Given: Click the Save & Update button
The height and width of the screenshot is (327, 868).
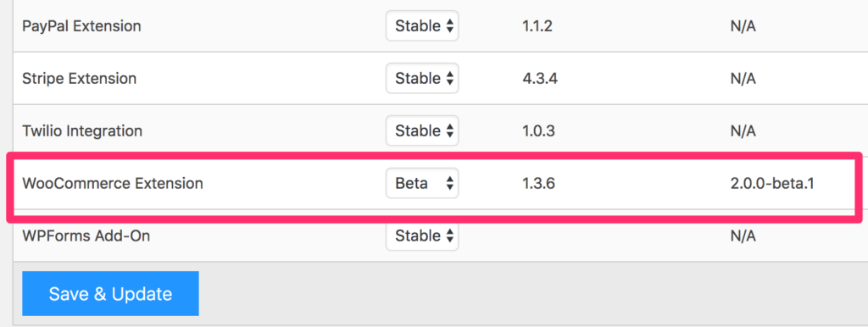Looking at the screenshot, I should click(110, 293).
